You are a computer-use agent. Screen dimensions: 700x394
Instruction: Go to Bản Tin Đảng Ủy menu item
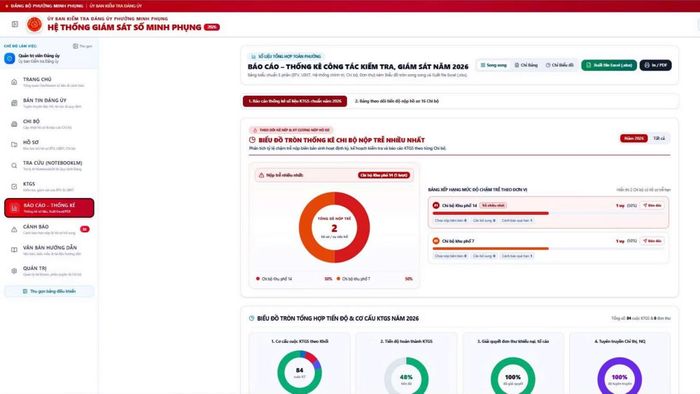coord(49,103)
